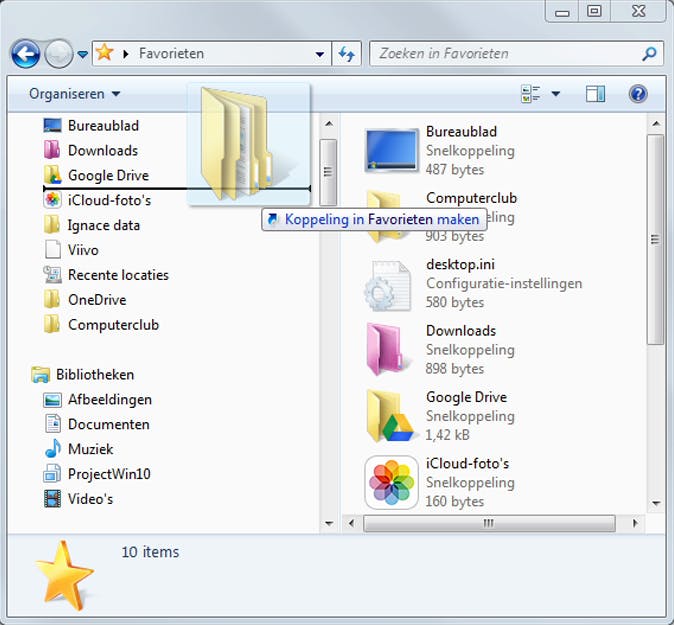This screenshot has width=674, height=625.
Task: Click in the Zoeken in Favorieten search box
Action: [x=506, y=54]
